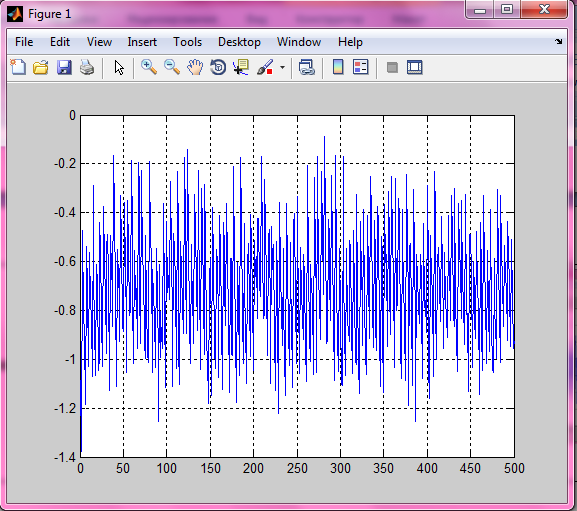Click the Open File folder icon
Image resolution: width=577 pixels, height=511 pixels.
click(x=41, y=68)
